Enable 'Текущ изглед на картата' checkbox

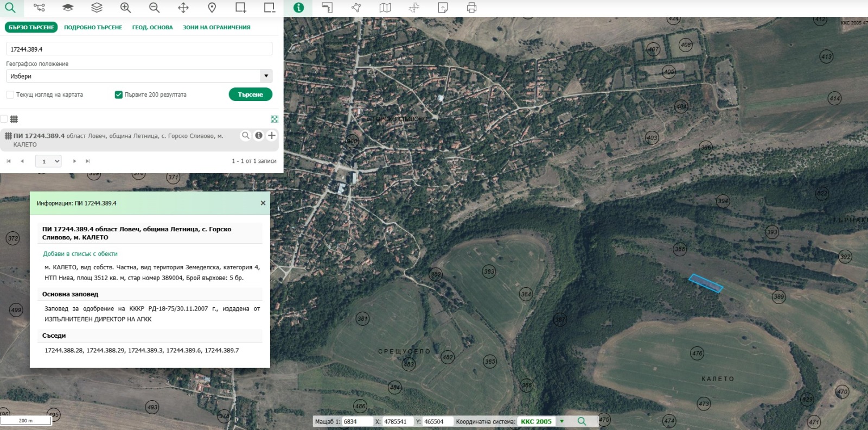click(10, 94)
